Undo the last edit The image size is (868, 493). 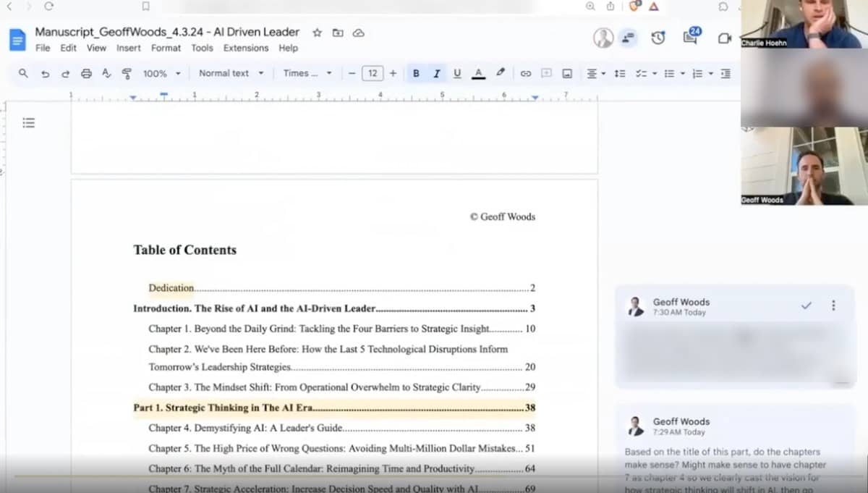point(45,73)
